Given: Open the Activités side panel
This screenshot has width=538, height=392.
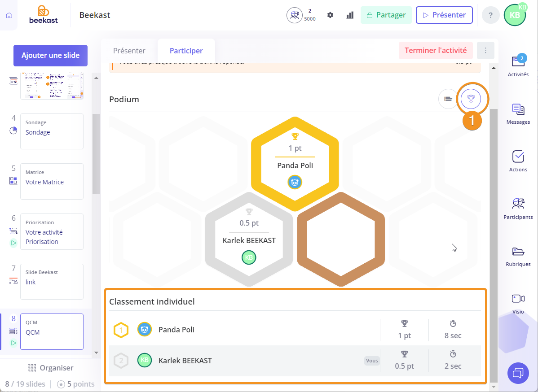Looking at the screenshot, I should [x=518, y=66].
